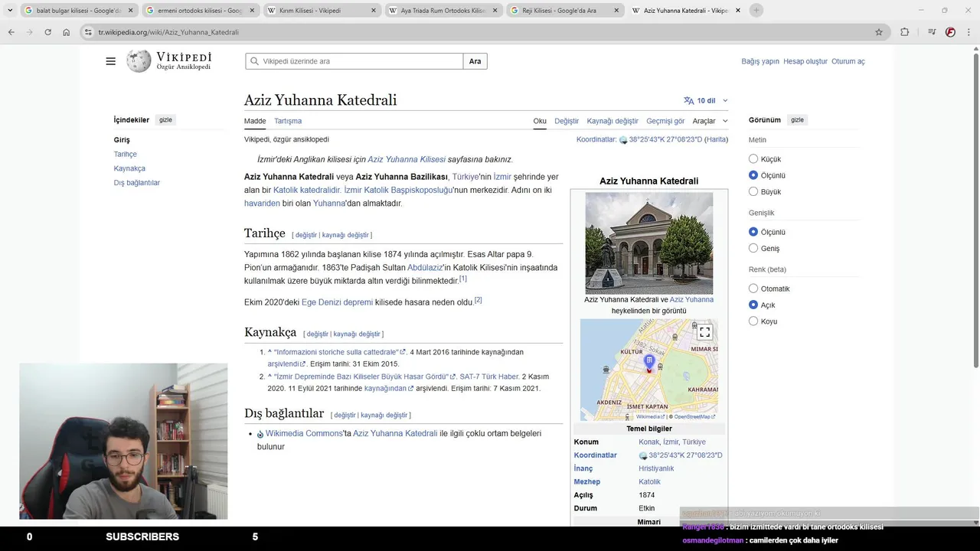Select Koyu color mode
The height and width of the screenshot is (551, 980).
click(753, 321)
